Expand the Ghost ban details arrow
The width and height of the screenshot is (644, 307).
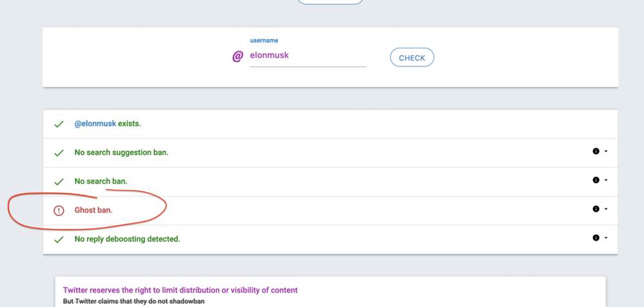[606, 209]
